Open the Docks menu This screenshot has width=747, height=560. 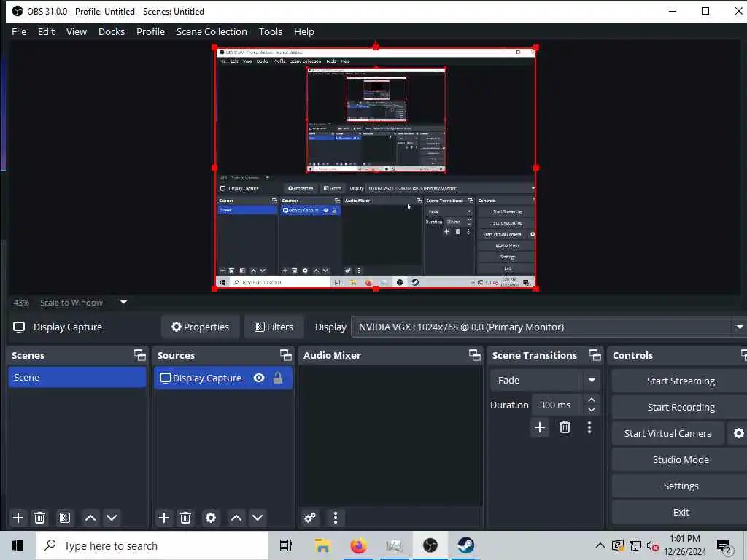(x=112, y=31)
